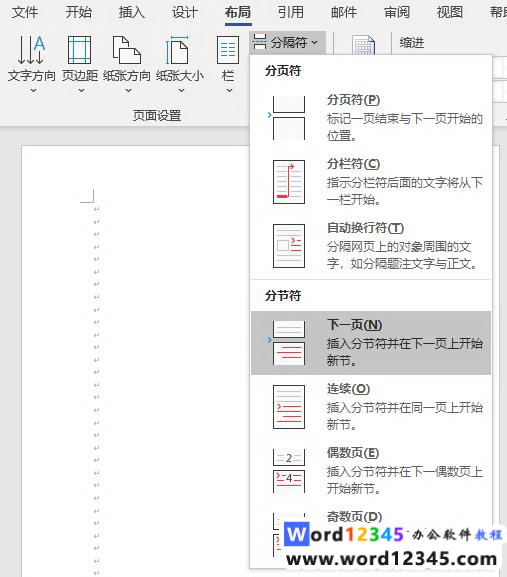Click the 纸张方向 orientation icon
Image resolution: width=507 pixels, height=577 pixels.
coord(127,50)
